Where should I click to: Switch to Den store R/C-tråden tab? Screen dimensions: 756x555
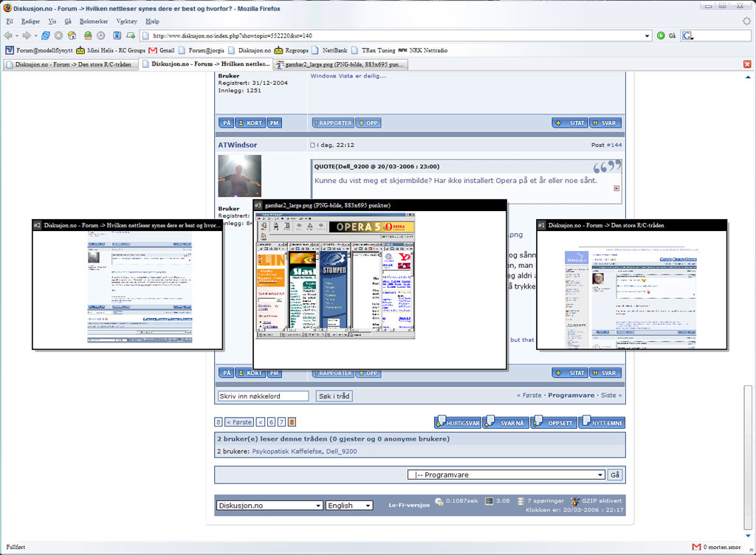[x=70, y=64]
